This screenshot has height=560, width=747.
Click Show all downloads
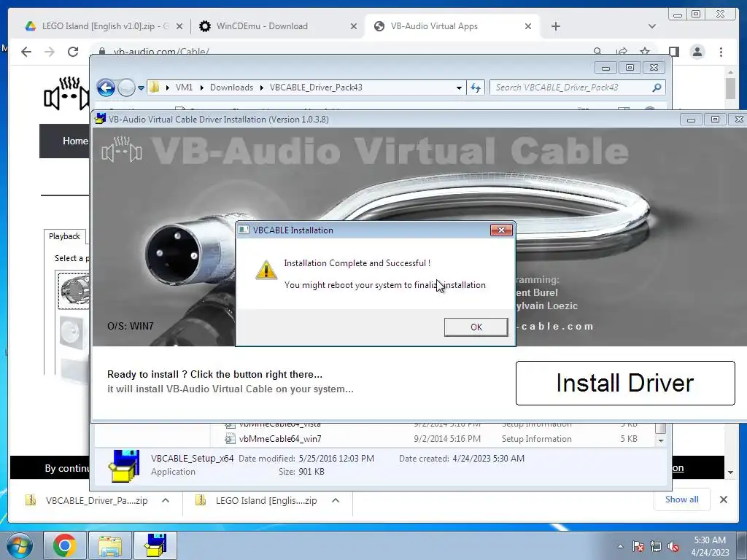(682, 499)
